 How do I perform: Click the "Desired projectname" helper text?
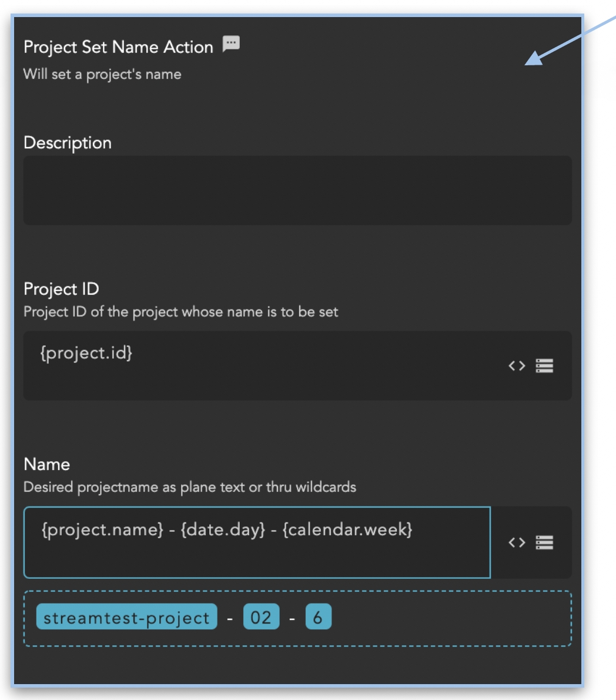click(x=189, y=487)
